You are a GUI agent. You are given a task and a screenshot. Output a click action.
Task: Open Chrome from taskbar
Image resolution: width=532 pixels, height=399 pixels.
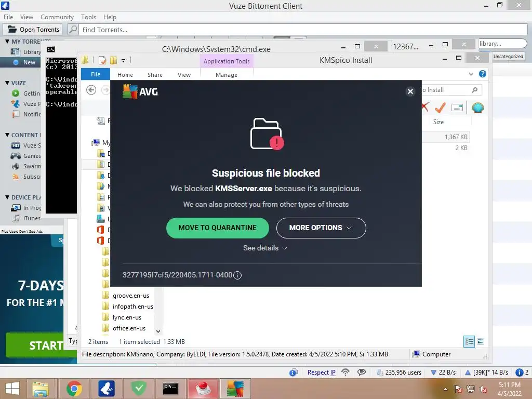74,389
